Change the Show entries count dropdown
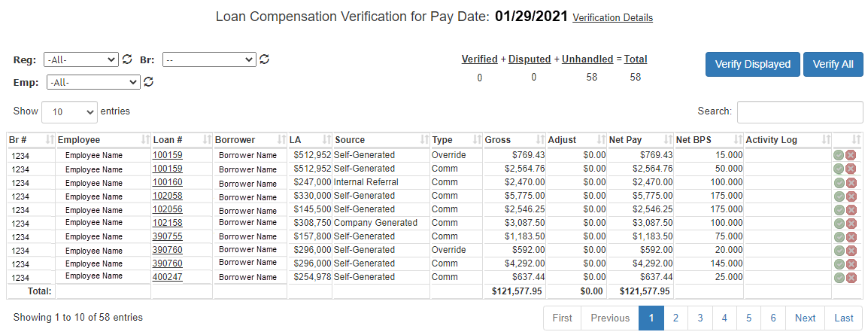This screenshot has width=868, height=335. click(x=70, y=111)
